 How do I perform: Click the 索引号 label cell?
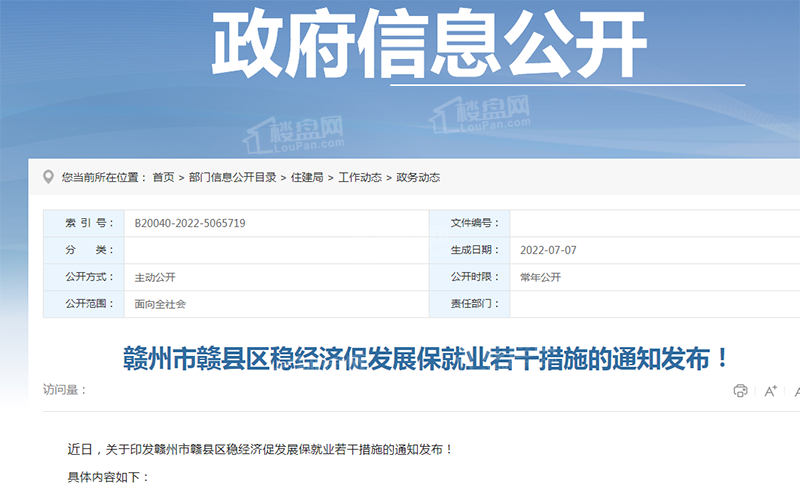84,223
